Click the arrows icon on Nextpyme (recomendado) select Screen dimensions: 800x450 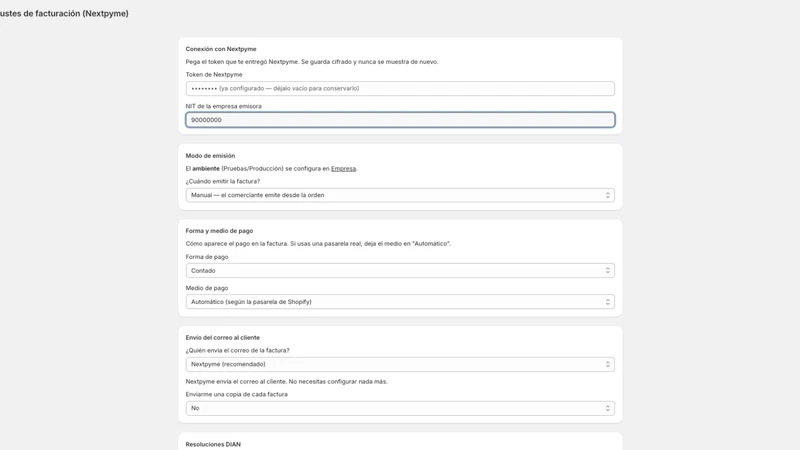pyautogui.click(x=607, y=364)
